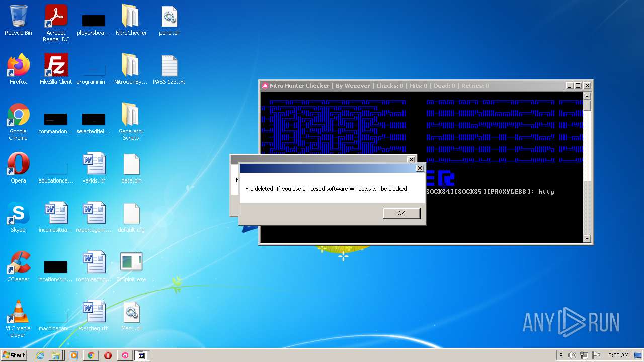
Task: Open Chrome from the taskbar
Action: 91,355
